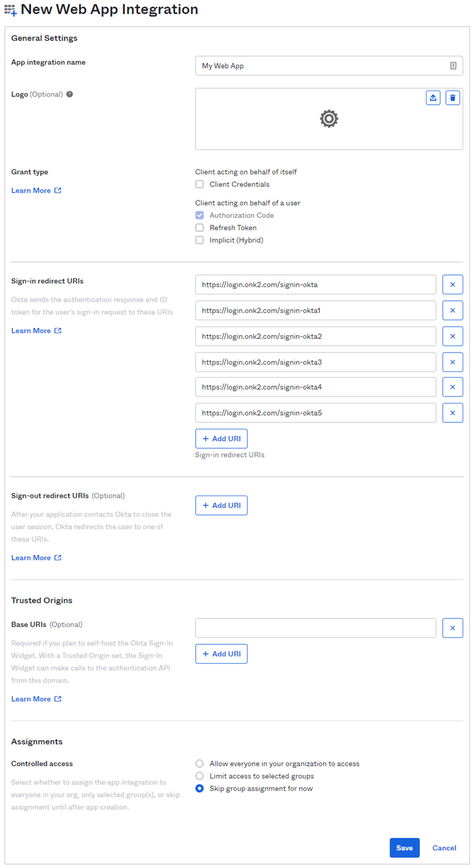Open Learn More link under Trusted Origins
Viewport: 473px width, 868px height.
(36, 699)
